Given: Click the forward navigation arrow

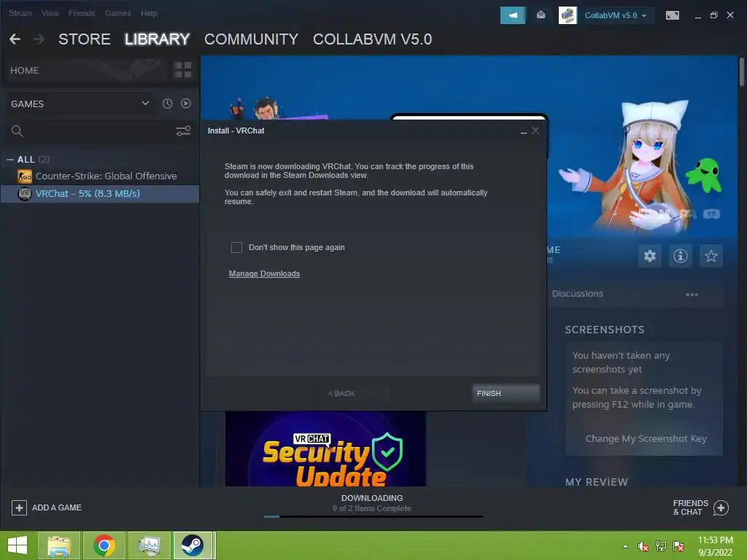Looking at the screenshot, I should tap(39, 39).
